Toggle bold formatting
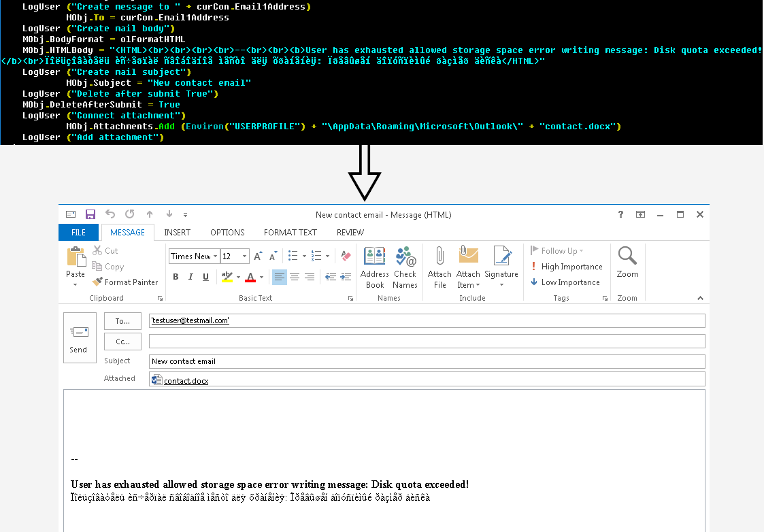Image resolution: width=764 pixels, height=532 pixels. [x=175, y=277]
